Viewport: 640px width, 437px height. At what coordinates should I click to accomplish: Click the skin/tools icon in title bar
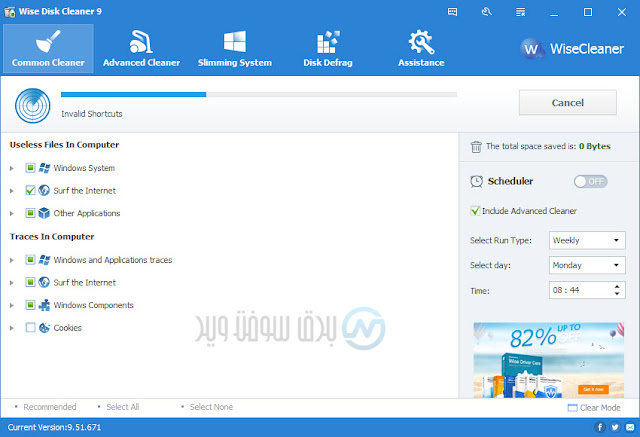[487, 12]
